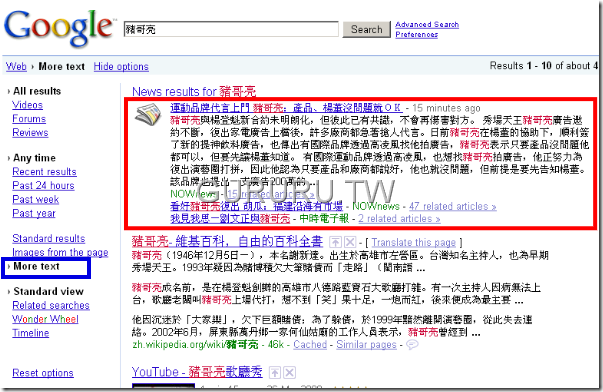This screenshot has height=392, width=603.
Task: Open Similar pages link
Action: pos(366,345)
